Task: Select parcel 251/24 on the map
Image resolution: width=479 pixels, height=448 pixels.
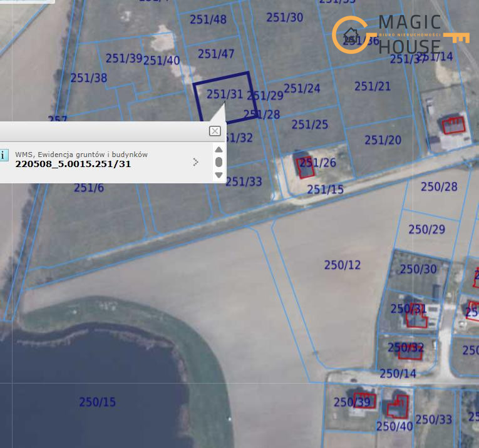Action: point(302,88)
